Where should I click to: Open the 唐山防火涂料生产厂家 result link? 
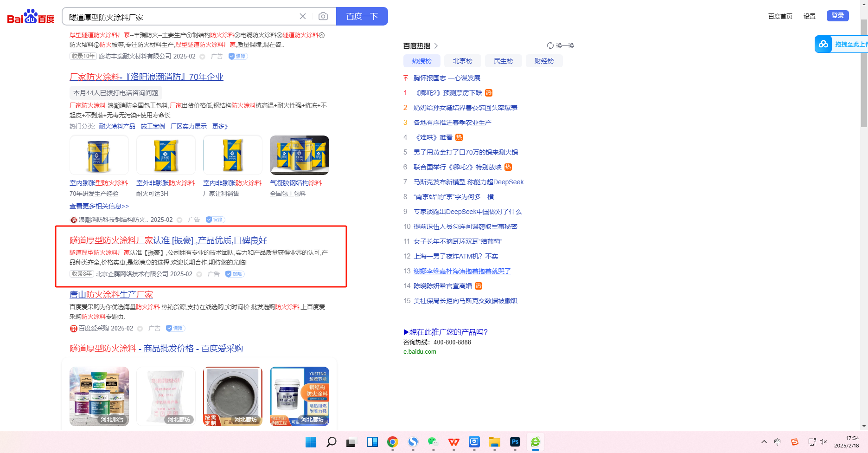pos(111,295)
